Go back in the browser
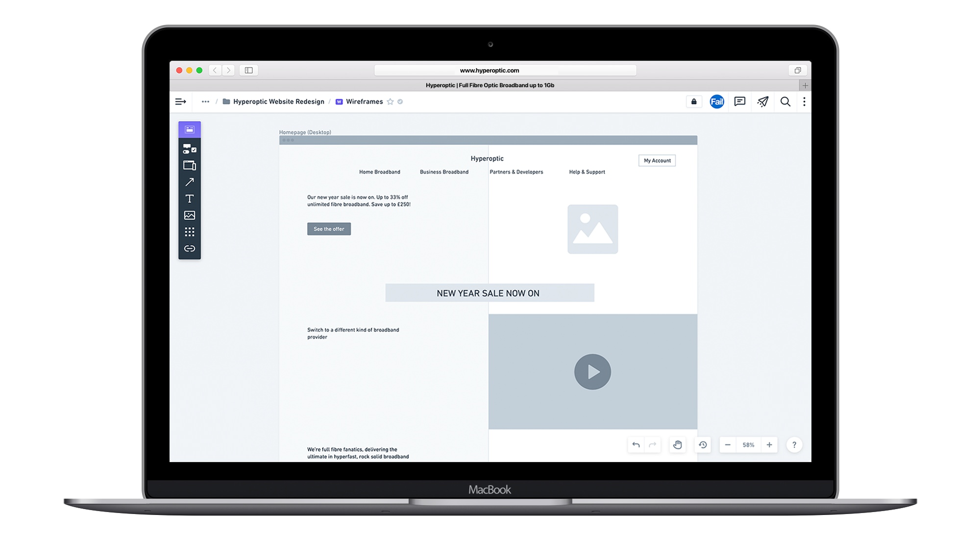The height and width of the screenshot is (539, 980). point(215,71)
